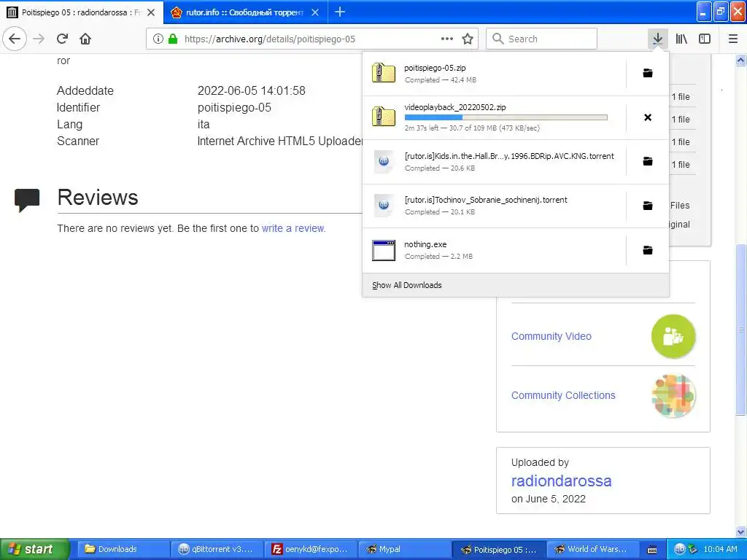This screenshot has height=560, width=747.
Task: Click the keyboard icon in system tray
Action: pyautogui.click(x=652, y=550)
